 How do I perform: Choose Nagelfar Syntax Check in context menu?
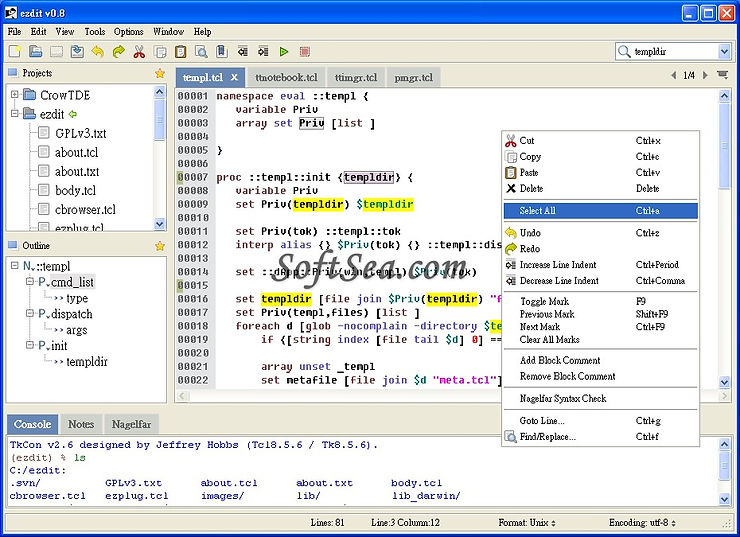coord(600,399)
